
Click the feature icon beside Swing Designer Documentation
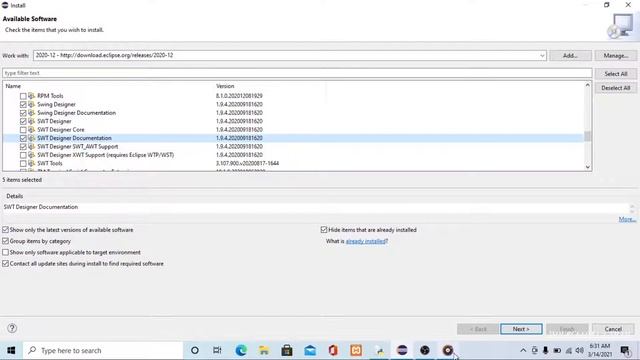[x=31, y=113]
